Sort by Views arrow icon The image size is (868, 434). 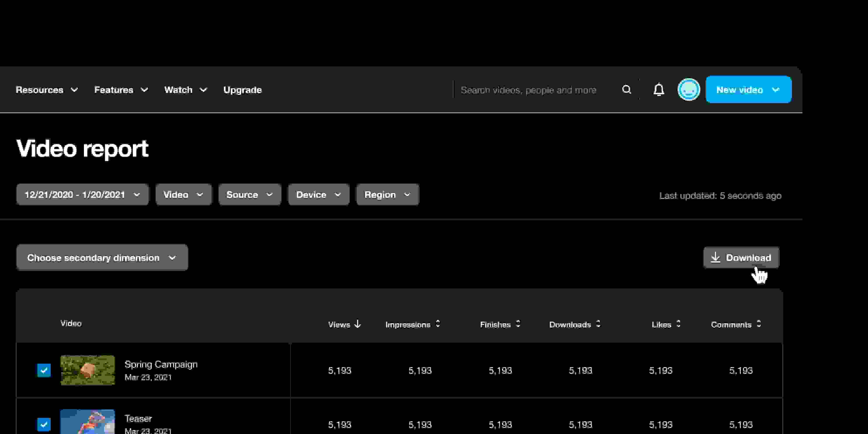[x=358, y=324]
